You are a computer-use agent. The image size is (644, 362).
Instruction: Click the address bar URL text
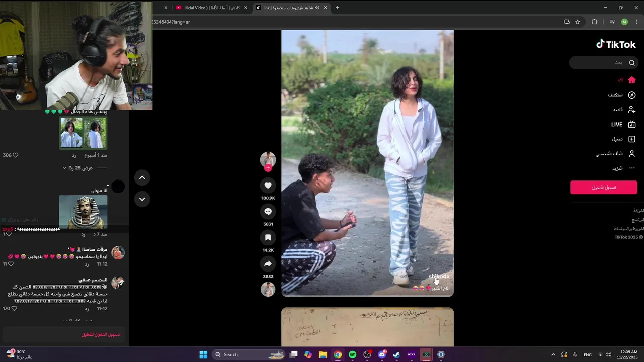tap(171, 22)
